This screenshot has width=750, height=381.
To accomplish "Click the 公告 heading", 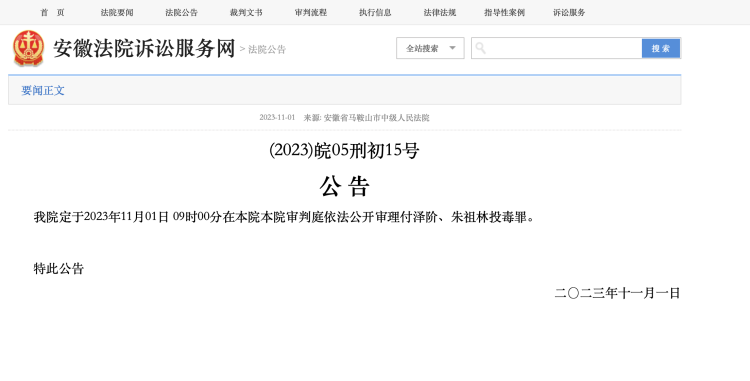I will pos(344,186).
